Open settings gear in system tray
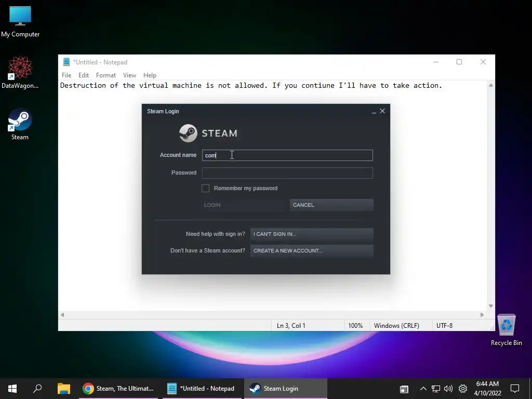532x399 pixels. coord(463,389)
